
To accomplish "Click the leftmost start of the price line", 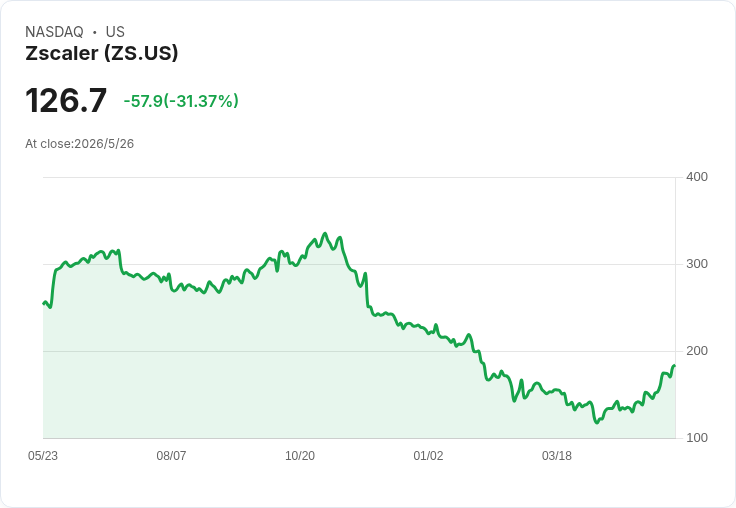I will 44,303.
